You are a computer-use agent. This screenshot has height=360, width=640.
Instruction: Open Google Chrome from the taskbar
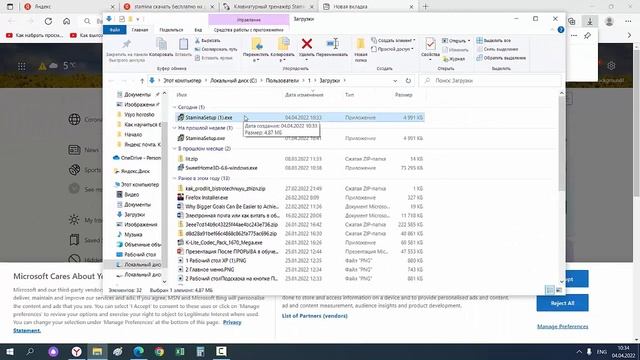tap(159, 351)
